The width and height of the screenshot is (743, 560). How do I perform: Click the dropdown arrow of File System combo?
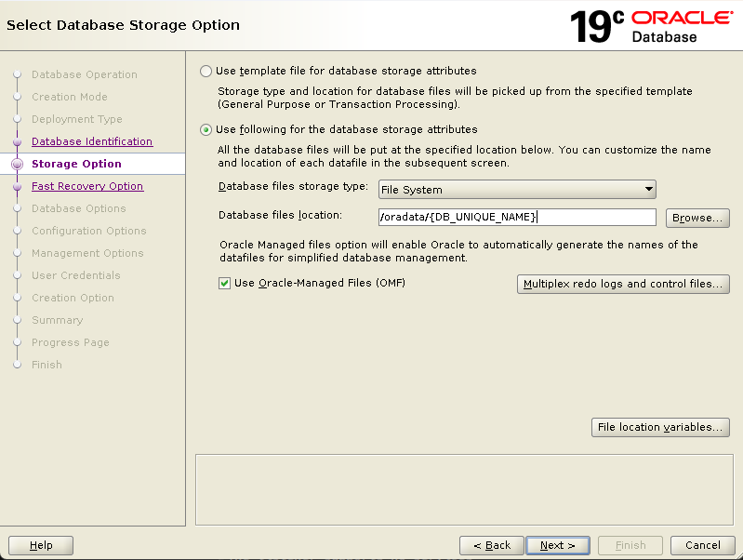coord(649,190)
